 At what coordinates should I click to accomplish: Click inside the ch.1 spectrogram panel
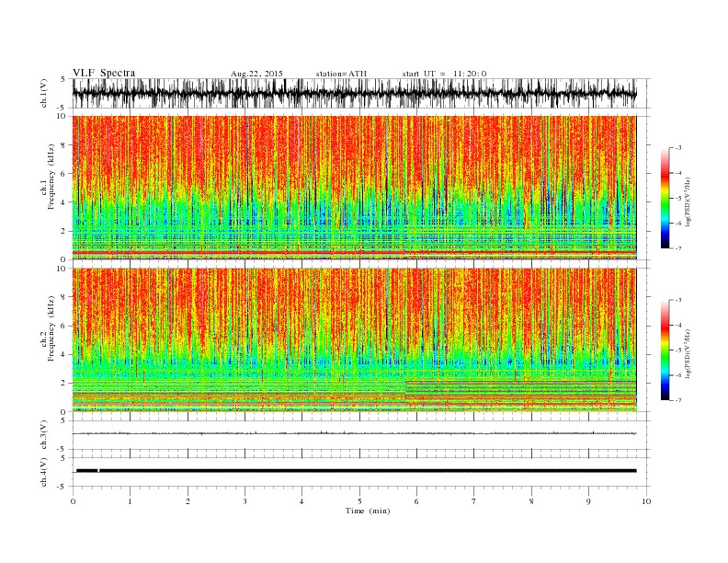[x=354, y=188]
